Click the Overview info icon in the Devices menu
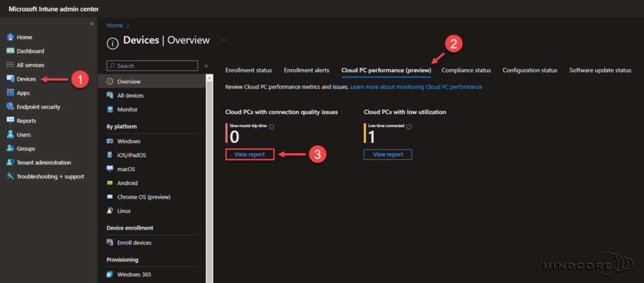This screenshot has height=283, width=644. coord(109,81)
